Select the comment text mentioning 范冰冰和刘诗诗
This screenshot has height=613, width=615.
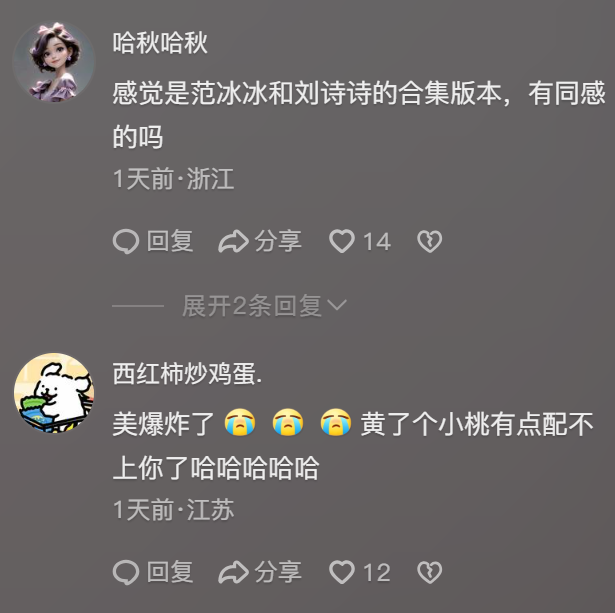(x=359, y=115)
